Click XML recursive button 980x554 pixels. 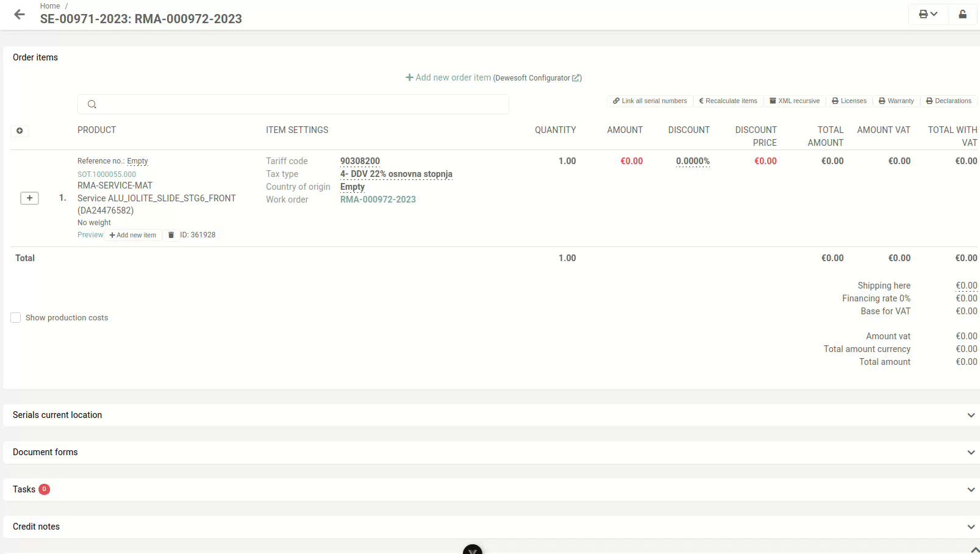(795, 101)
